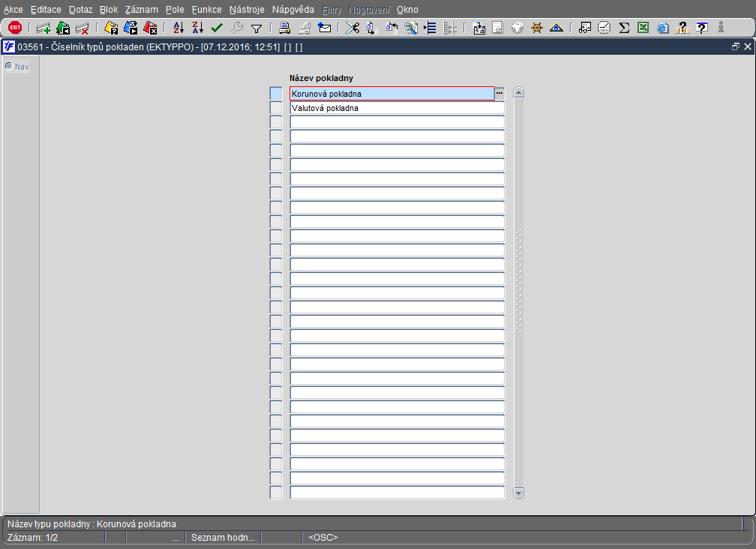Click the question mark with blocks icon
756x549 pixels.
(x=682, y=28)
